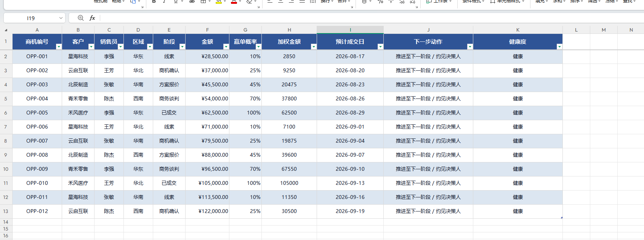The height and width of the screenshot is (240, 644).
Task: Select column M header
Action: (x=604, y=30)
